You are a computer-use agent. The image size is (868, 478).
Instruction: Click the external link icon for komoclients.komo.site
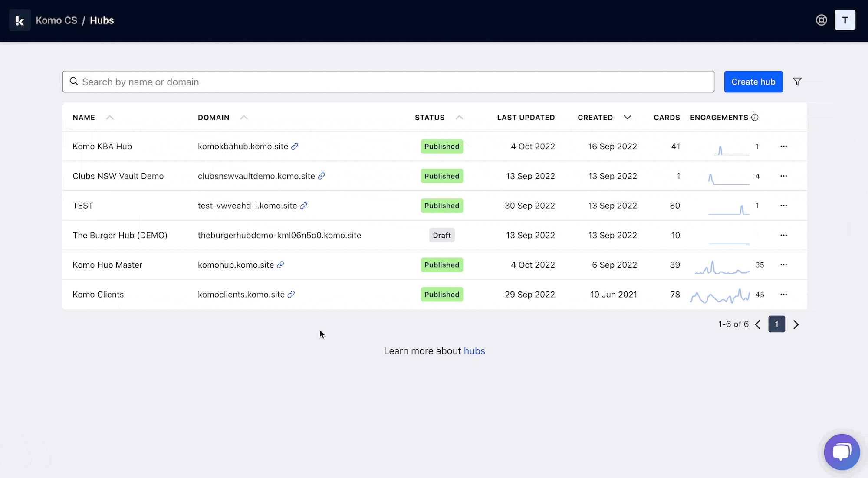click(291, 295)
